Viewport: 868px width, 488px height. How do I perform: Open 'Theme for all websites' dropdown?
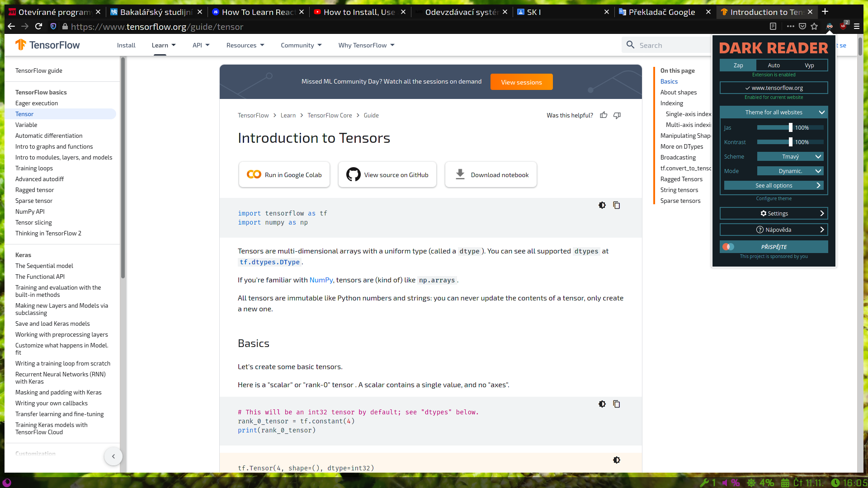pos(774,112)
